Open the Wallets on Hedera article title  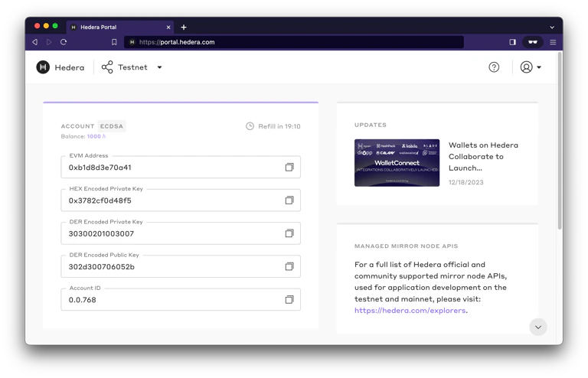(483, 157)
